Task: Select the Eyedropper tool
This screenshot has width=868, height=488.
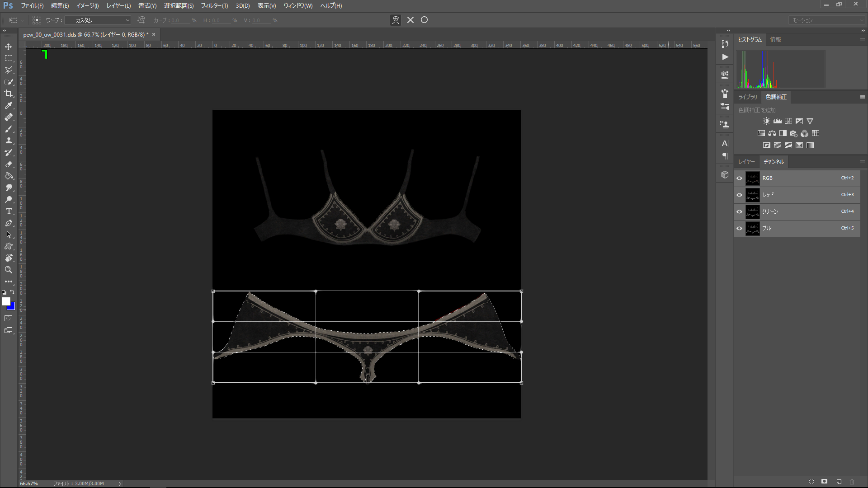Action: point(9,105)
